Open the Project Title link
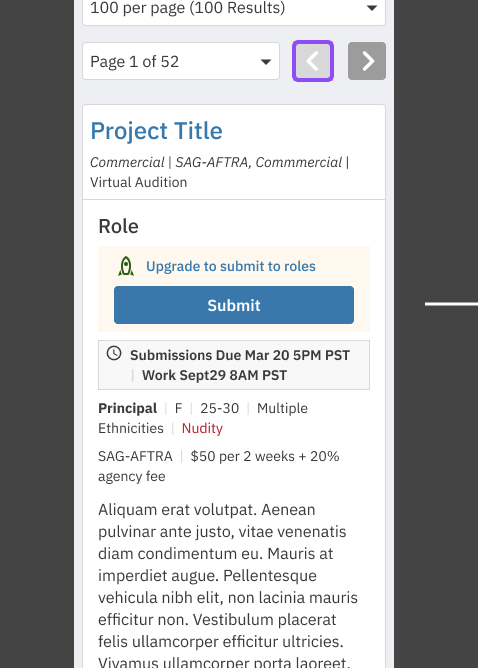 click(x=156, y=130)
